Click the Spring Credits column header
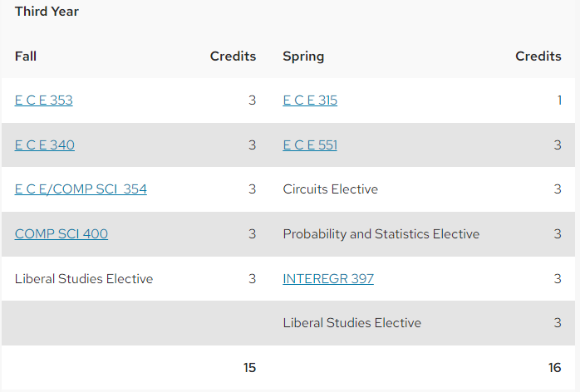The height and width of the screenshot is (392, 580). coord(538,56)
